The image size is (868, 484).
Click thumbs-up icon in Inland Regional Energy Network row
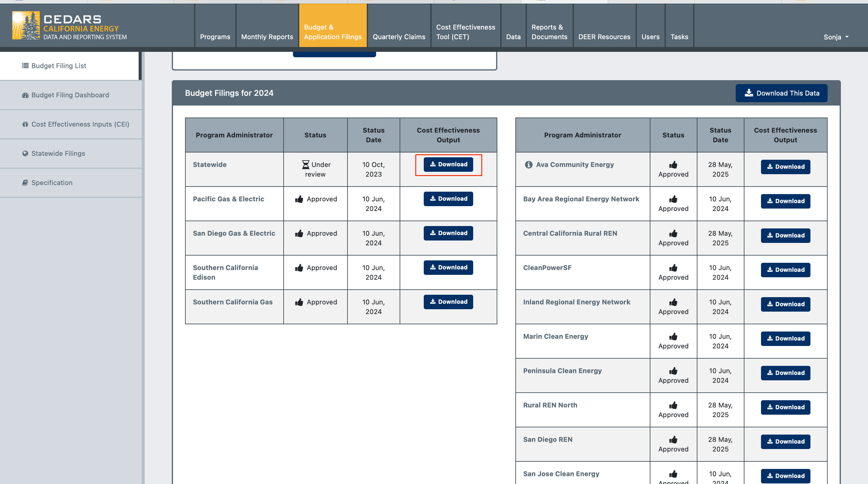coord(673,302)
